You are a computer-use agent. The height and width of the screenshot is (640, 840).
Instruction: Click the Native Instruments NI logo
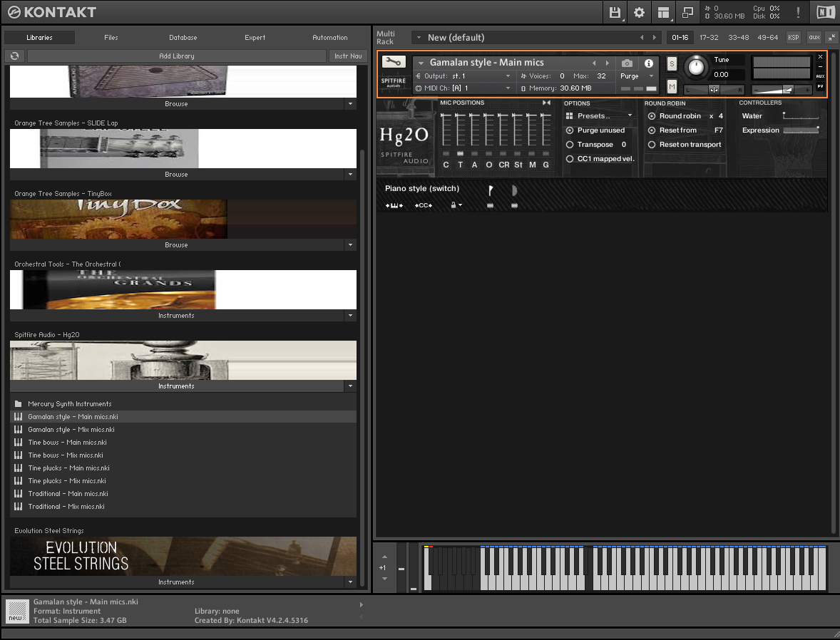(x=826, y=12)
